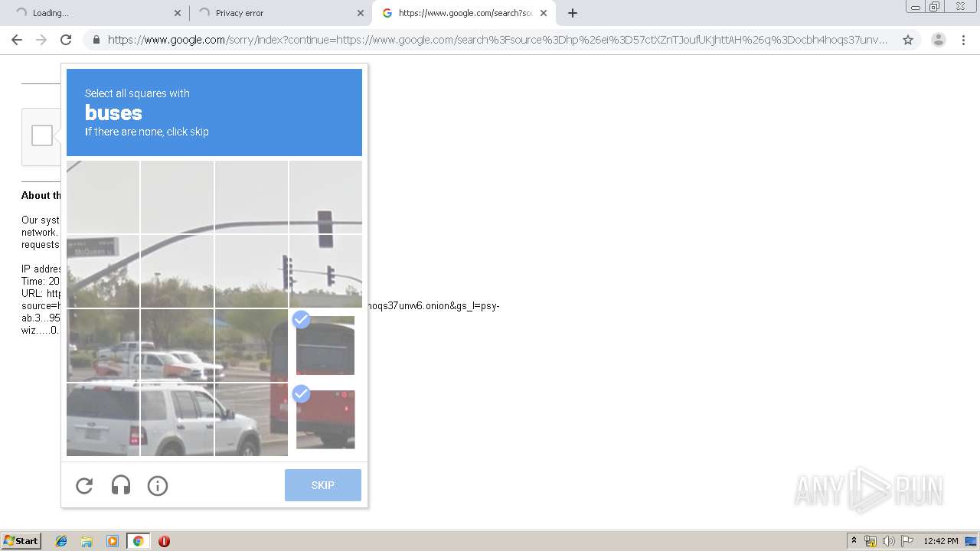This screenshot has width=980, height=551.
Task: Close the Privacy error tab
Action: [x=361, y=13]
